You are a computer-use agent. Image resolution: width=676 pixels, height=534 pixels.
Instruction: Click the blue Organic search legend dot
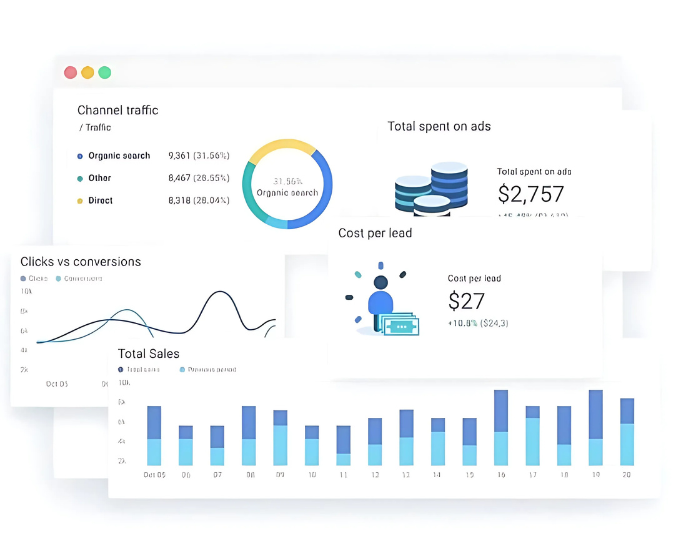80,156
